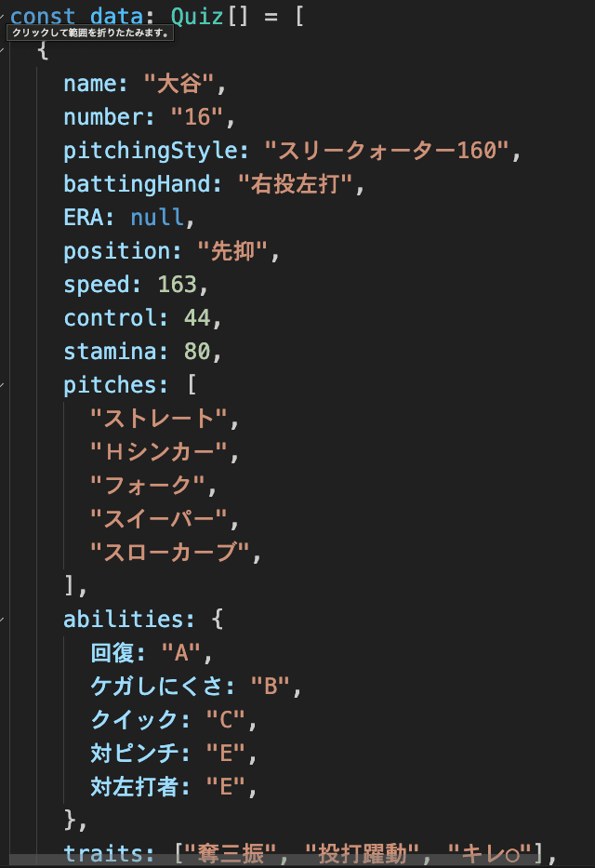The width and height of the screenshot is (595, 868).
Task: Click the ケガしにくさ ability key
Action: (164, 687)
